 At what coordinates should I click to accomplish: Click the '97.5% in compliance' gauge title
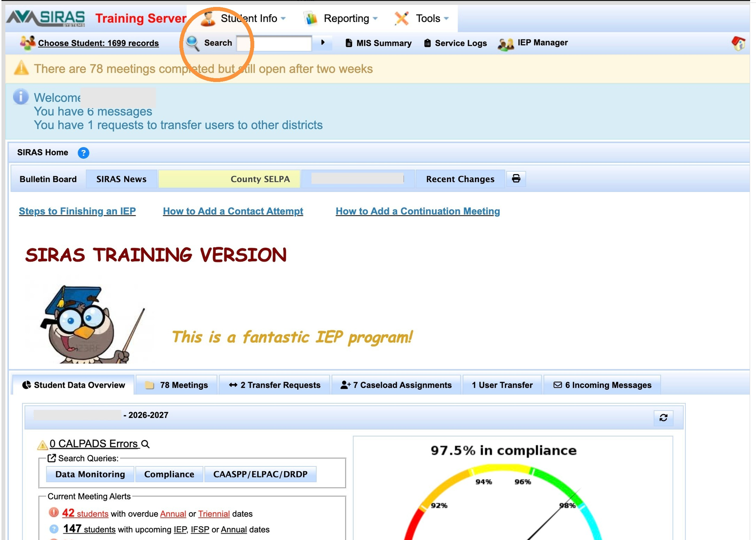point(504,450)
